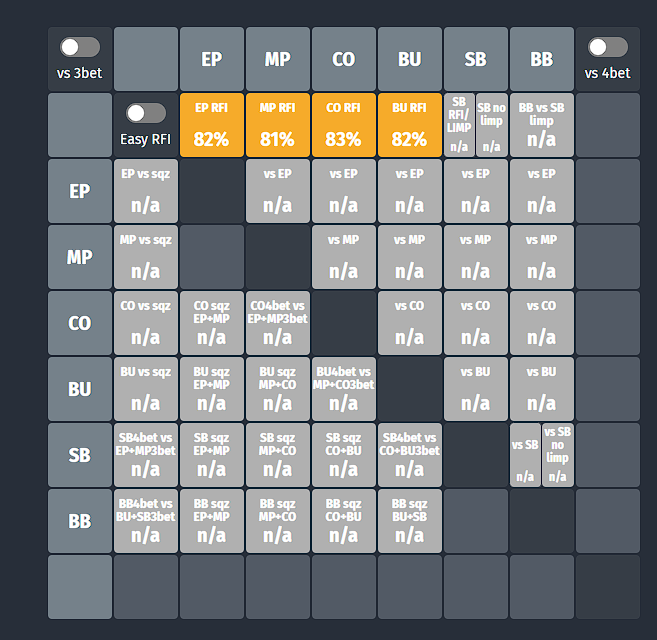Select the SB RFI/LIMP cell
Viewport: 657px width, 640px height.
click(459, 125)
